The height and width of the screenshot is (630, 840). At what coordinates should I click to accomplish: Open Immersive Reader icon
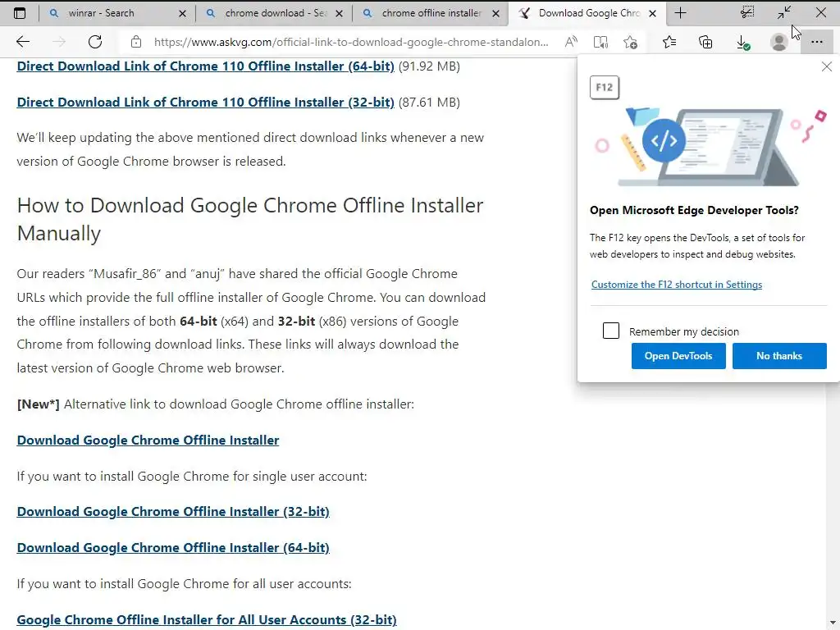600,42
